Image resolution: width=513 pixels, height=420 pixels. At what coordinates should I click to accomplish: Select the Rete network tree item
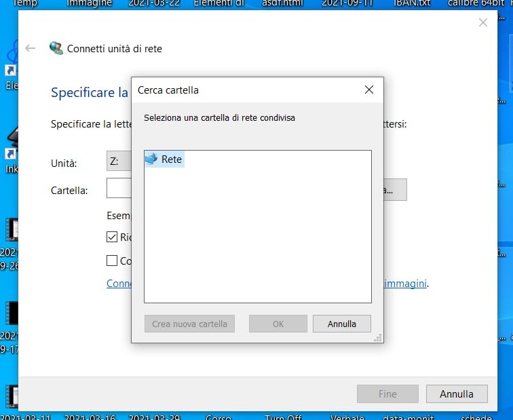(164, 159)
